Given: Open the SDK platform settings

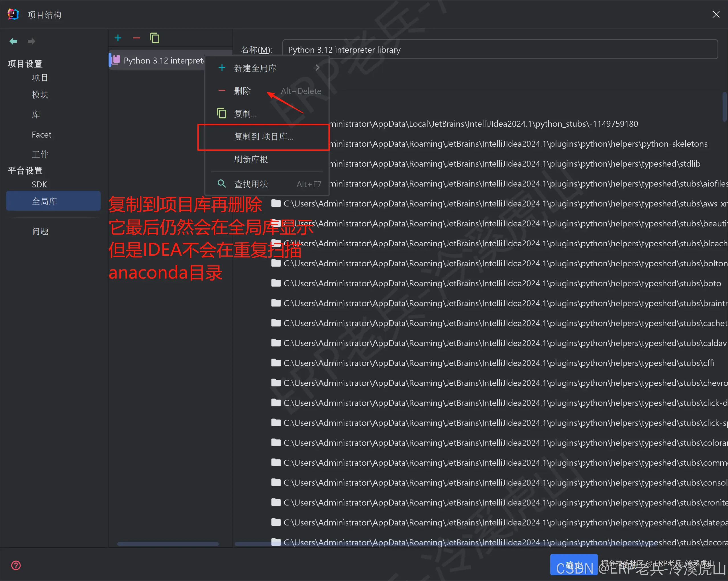Looking at the screenshot, I should click(39, 185).
